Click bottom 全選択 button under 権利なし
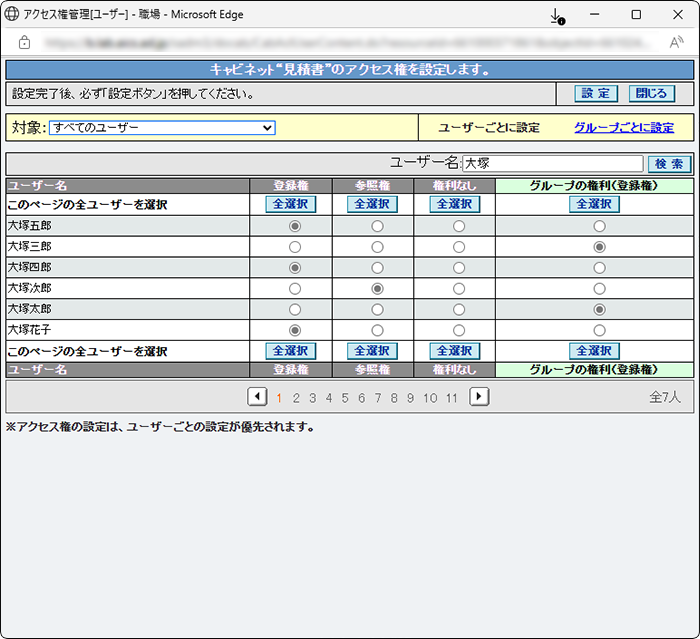The height and width of the screenshot is (639, 700). pos(455,351)
